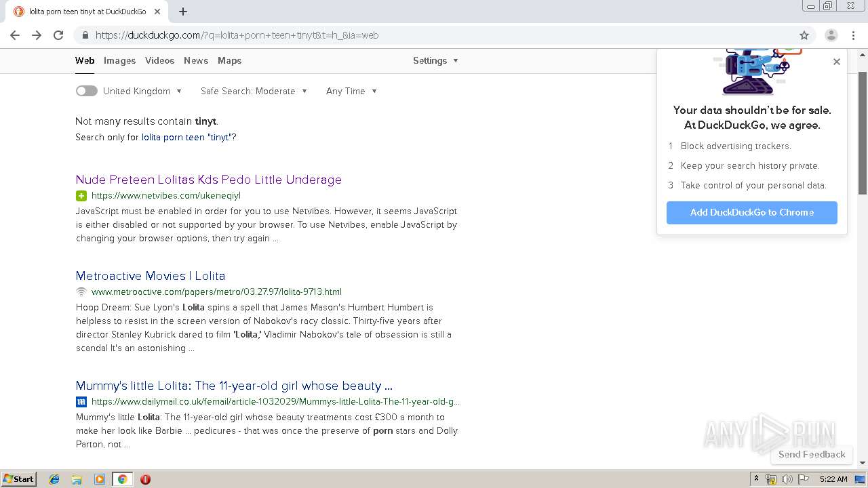Open the Chrome profile avatar icon
Image resolution: width=868 pixels, height=488 pixels.
[x=831, y=35]
